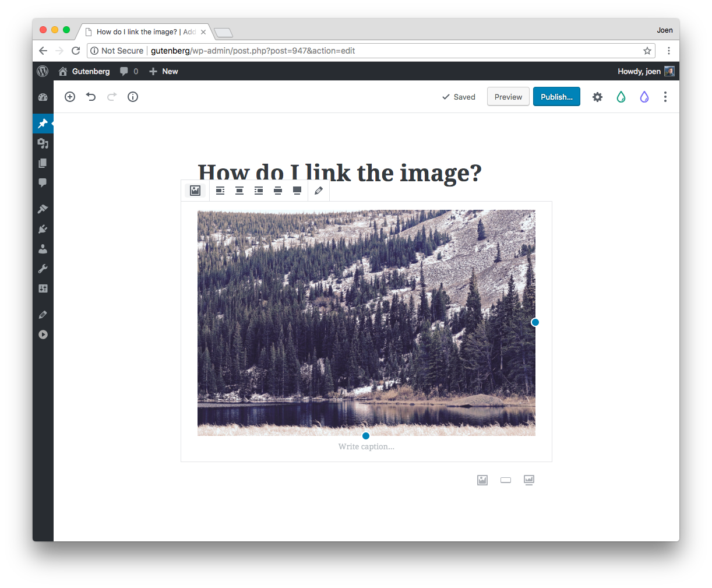Image resolution: width=712 pixels, height=588 pixels.
Task: Bookmark this page with the star icon
Action: tap(647, 51)
